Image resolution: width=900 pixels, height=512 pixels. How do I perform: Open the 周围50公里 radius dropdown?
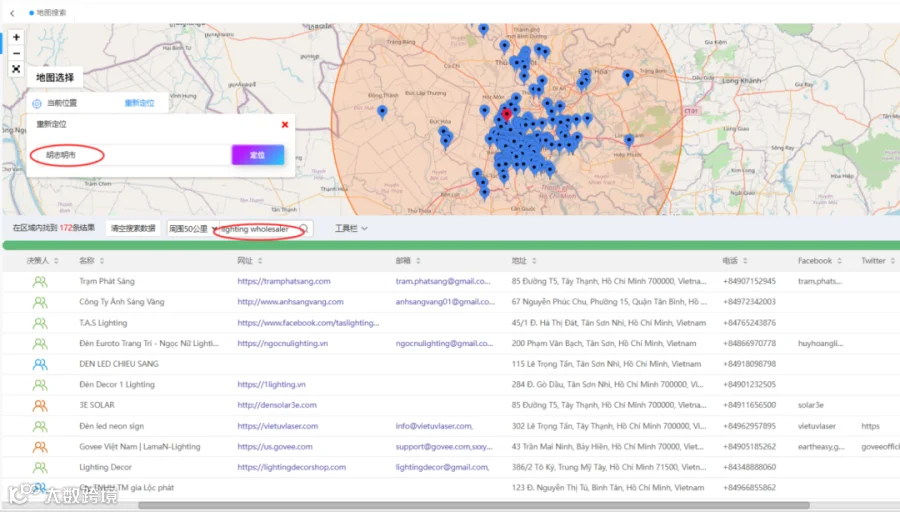point(192,229)
